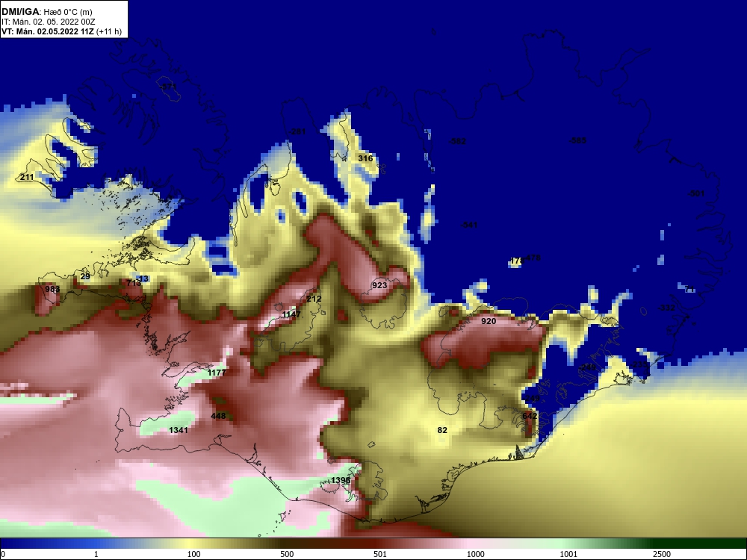Click the -235 map value
This screenshot has height=560, width=747.
pos(639,364)
